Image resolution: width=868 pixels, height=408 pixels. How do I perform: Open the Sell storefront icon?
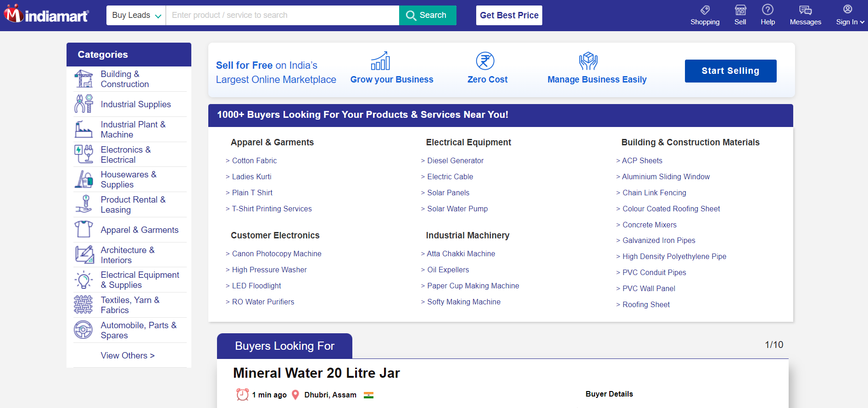point(740,10)
